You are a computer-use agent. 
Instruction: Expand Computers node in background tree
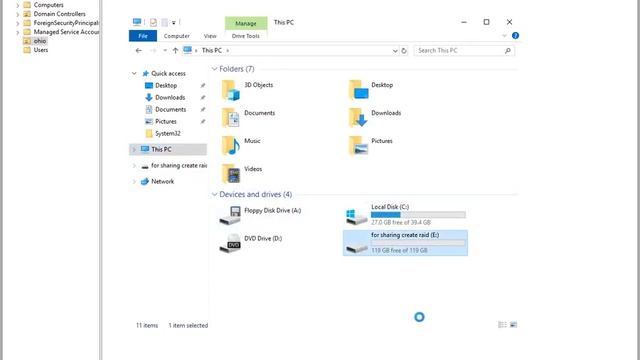pos(18,5)
